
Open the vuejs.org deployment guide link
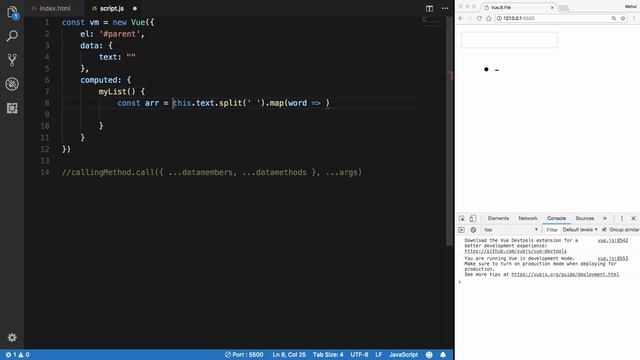coord(565,274)
